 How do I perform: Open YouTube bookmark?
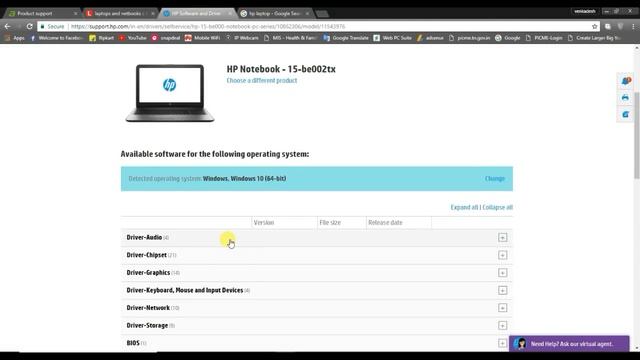[133, 38]
